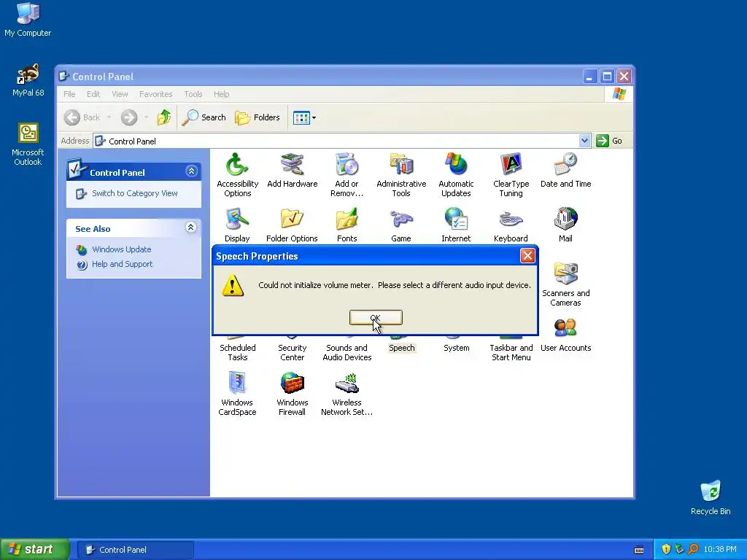Go up one folder level
747x560 pixels.
(164, 117)
